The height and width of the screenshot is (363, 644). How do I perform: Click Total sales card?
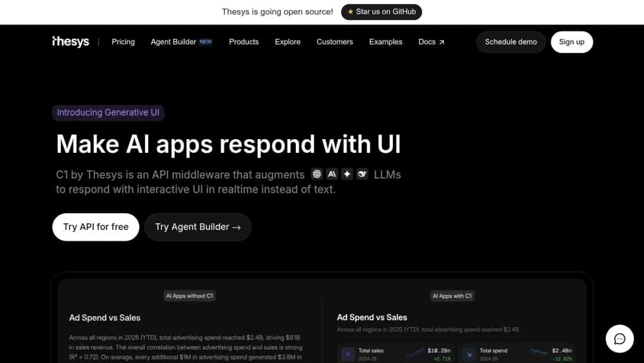click(x=395, y=353)
